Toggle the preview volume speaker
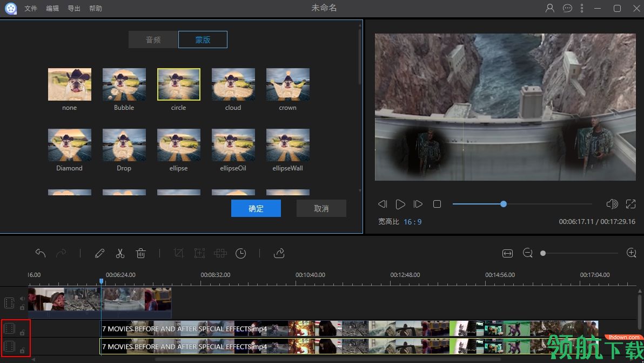Screen dimensions: 644x363 [612, 203]
